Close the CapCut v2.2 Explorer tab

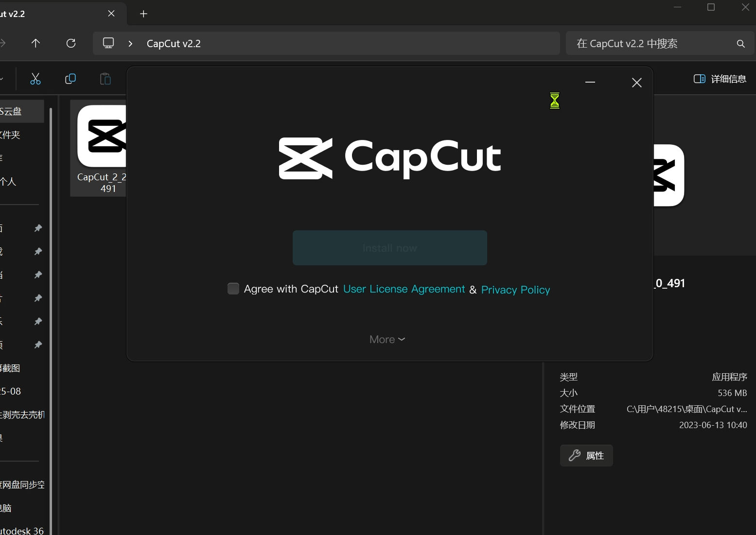[111, 14]
